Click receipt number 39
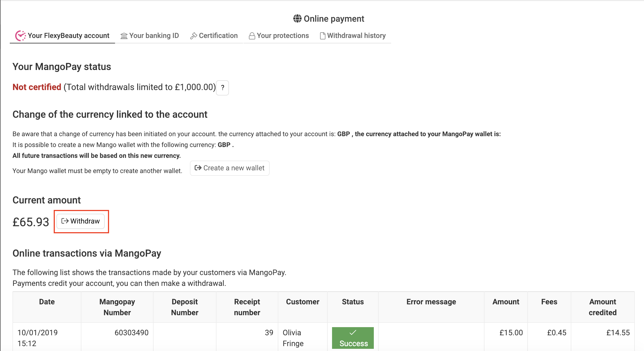The height and width of the screenshot is (351, 644). pyautogui.click(x=269, y=333)
